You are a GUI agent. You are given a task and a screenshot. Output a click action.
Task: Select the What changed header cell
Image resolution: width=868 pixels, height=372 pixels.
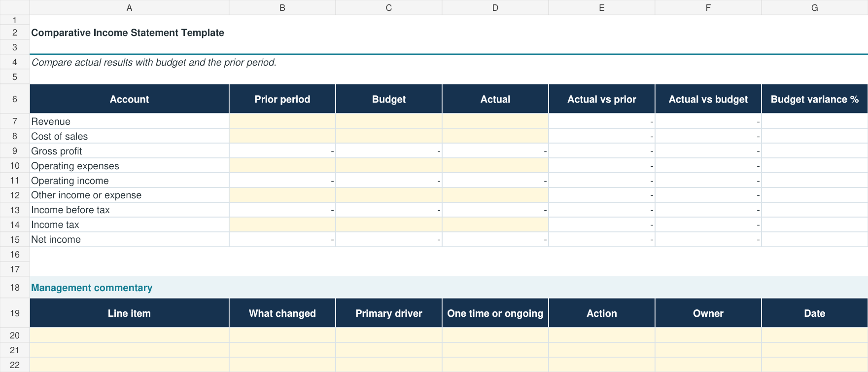coord(282,313)
